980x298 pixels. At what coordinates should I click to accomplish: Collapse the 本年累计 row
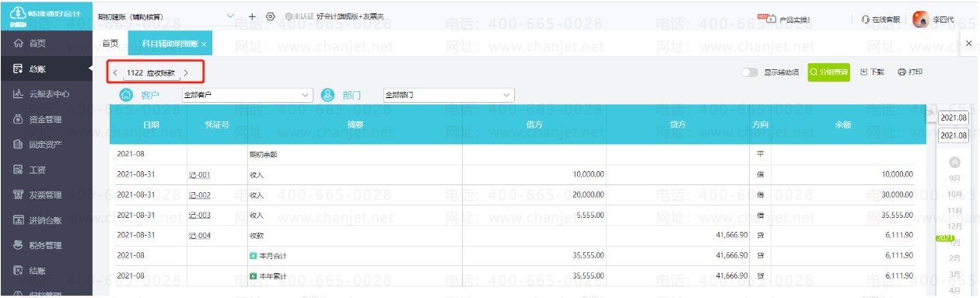coord(253,275)
